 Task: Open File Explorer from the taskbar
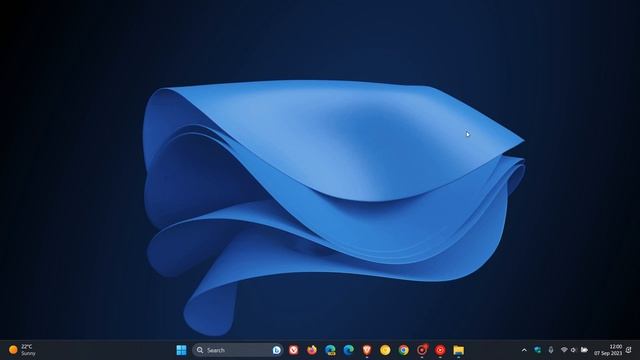tap(458, 350)
